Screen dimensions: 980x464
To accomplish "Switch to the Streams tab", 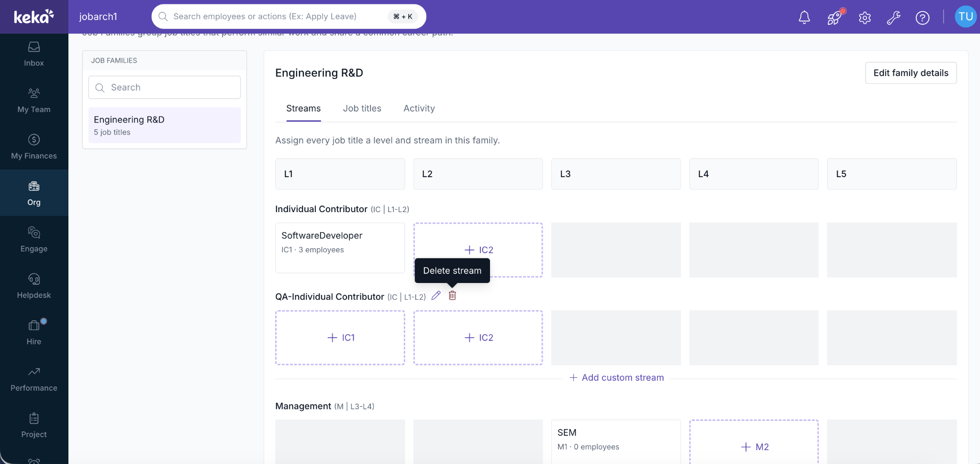I will (x=303, y=108).
